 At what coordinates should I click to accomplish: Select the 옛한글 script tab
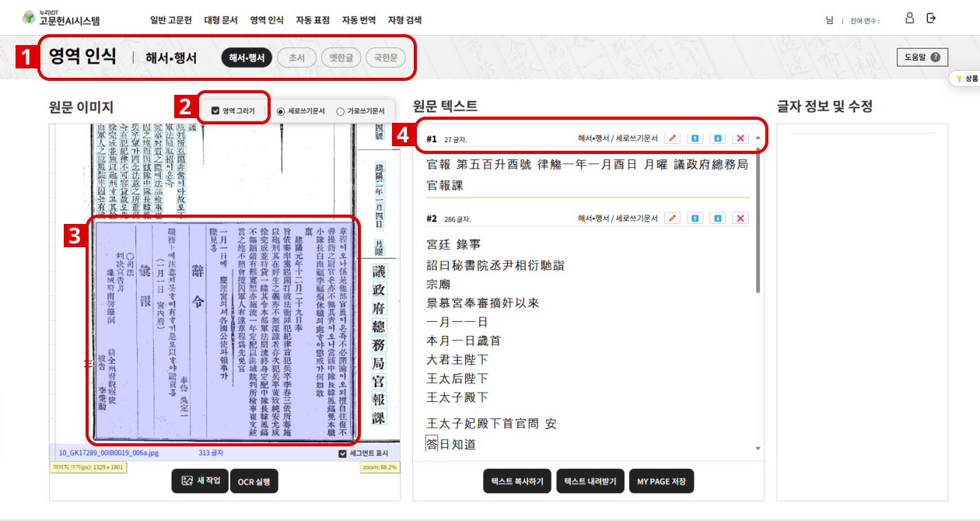pos(341,58)
